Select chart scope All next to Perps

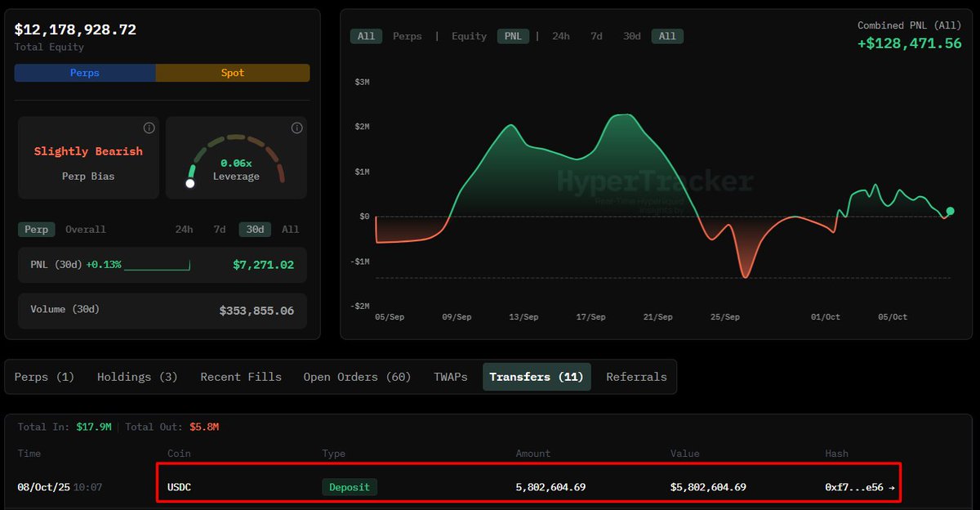[x=366, y=36]
